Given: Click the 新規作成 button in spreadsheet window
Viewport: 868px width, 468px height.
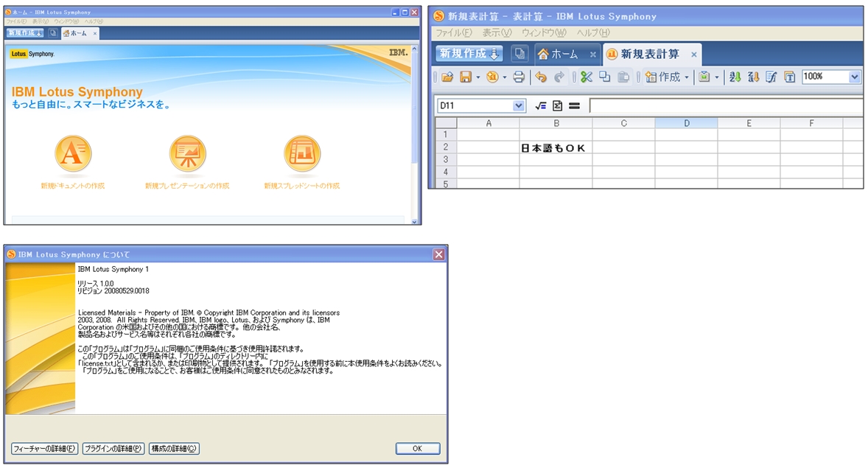Looking at the screenshot, I should [x=469, y=54].
